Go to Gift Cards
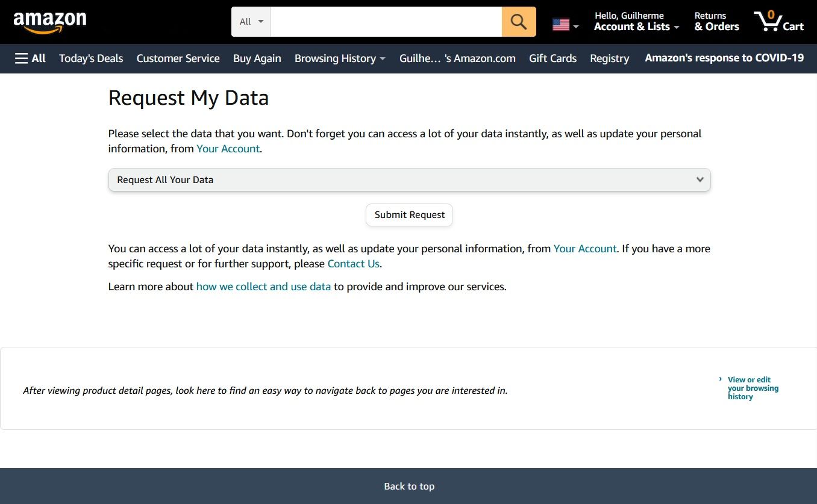The image size is (817, 504). click(x=552, y=58)
